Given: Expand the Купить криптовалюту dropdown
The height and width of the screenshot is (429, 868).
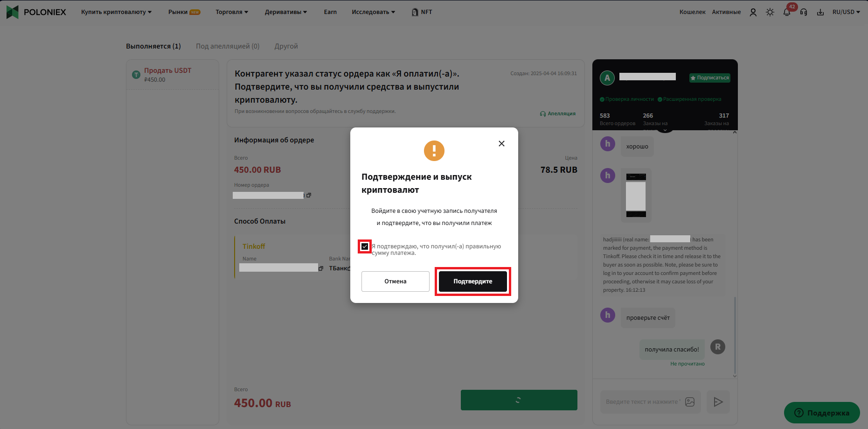Looking at the screenshot, I should (116, 12).
